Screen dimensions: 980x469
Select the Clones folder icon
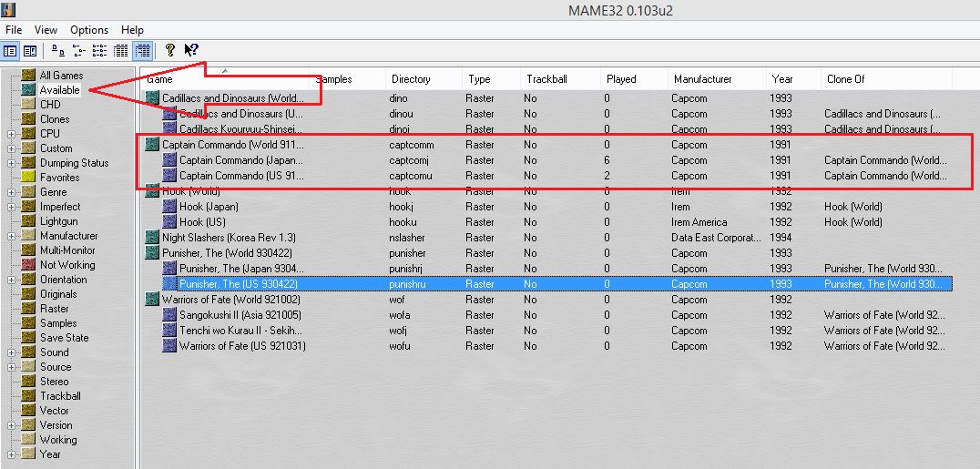click(x=28, y=118)
